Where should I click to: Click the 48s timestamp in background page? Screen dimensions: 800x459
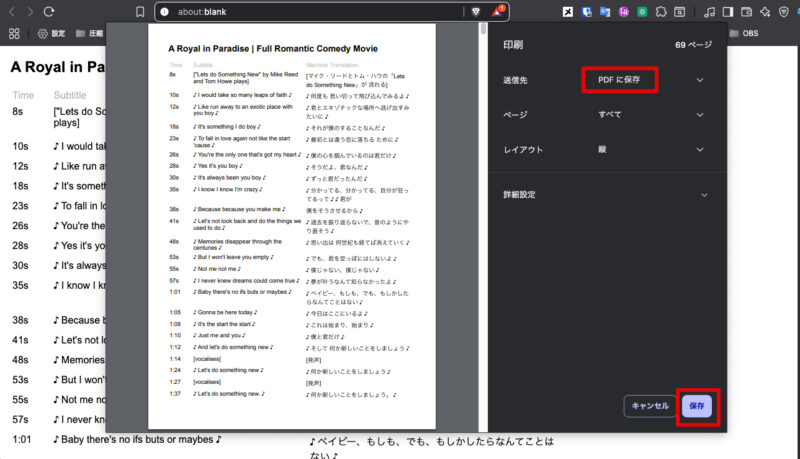pos(20,360)
